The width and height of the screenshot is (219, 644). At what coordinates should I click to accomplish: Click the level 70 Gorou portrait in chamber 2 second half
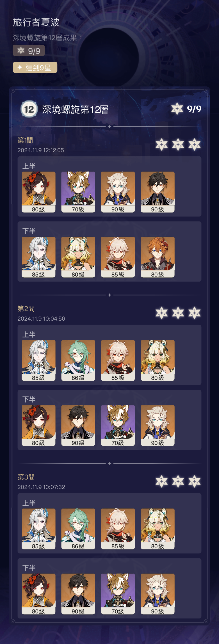tap(118, 426)
